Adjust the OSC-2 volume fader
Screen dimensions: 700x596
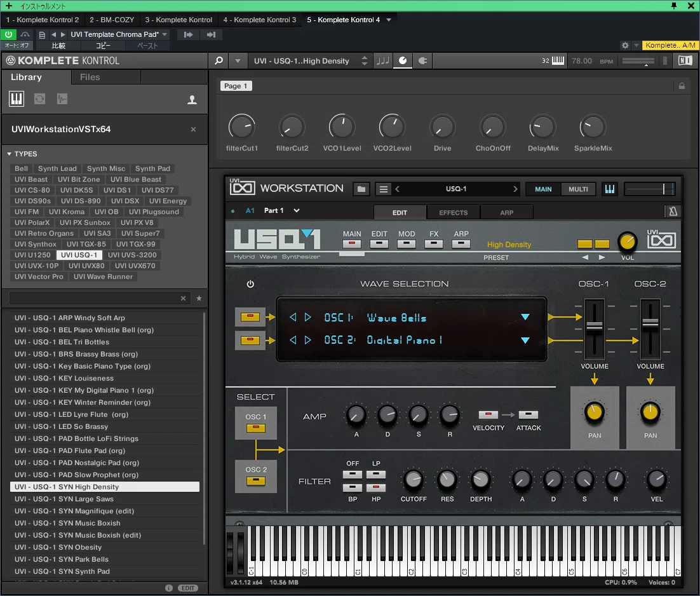click(x=650, y=322)
